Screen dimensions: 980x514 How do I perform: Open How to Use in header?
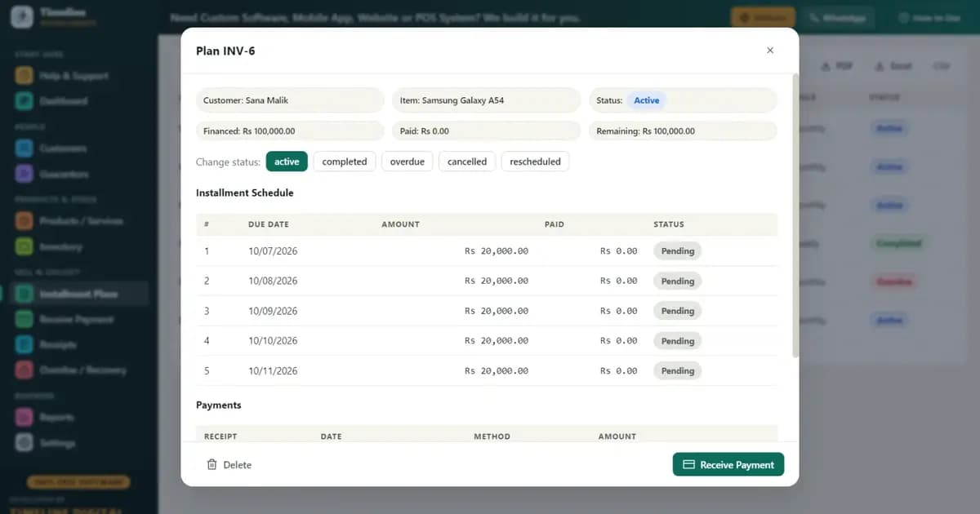tap(929, 17)
